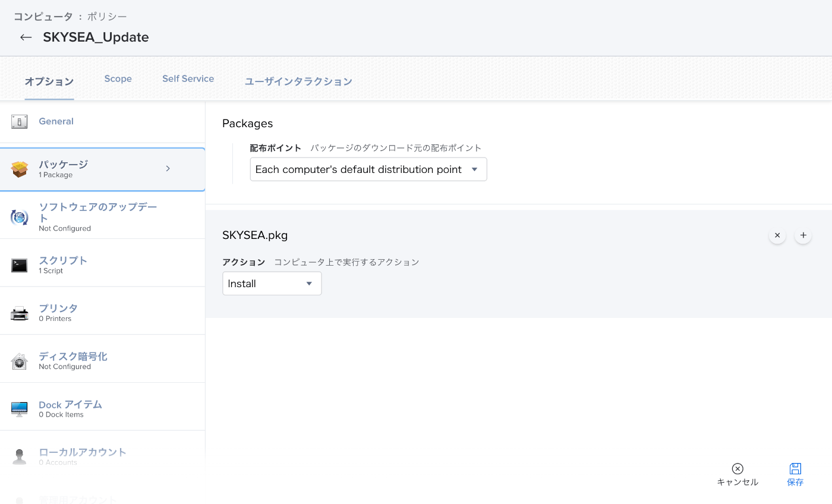Screen dimensions: 832x504
Task: Click the 配布ポイント label
Action: point(276,148)
